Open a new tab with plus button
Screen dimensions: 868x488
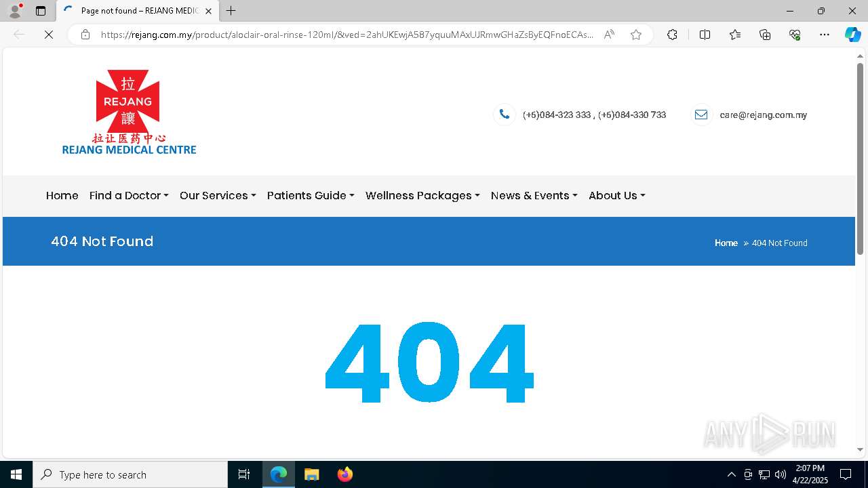231,11
